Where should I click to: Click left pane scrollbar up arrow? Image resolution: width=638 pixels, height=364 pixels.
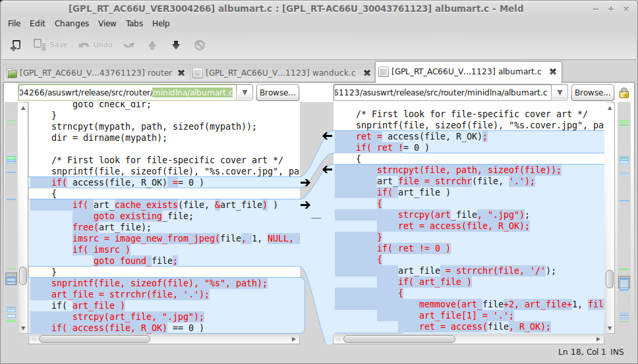pyautogui.click(x=23, y=108)
